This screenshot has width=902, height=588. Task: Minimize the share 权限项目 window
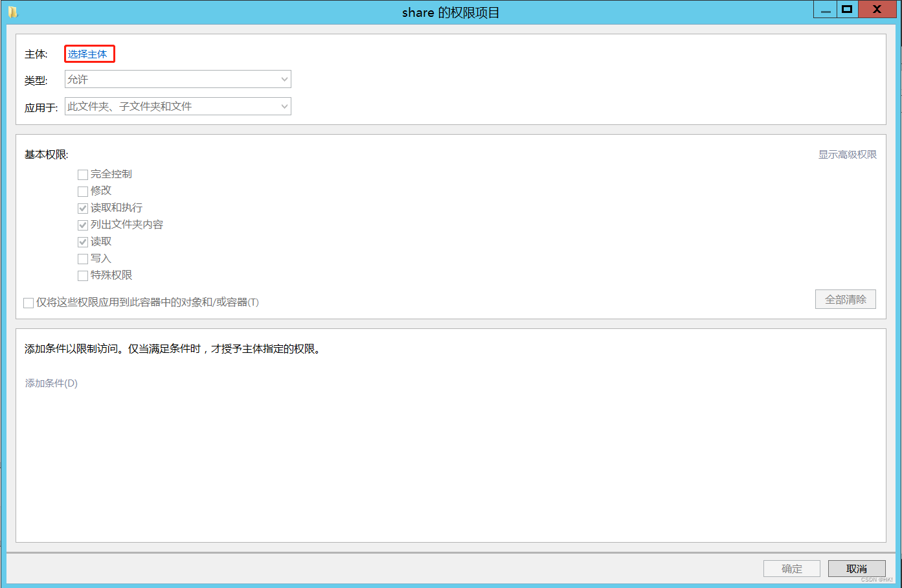pos(825,10)
